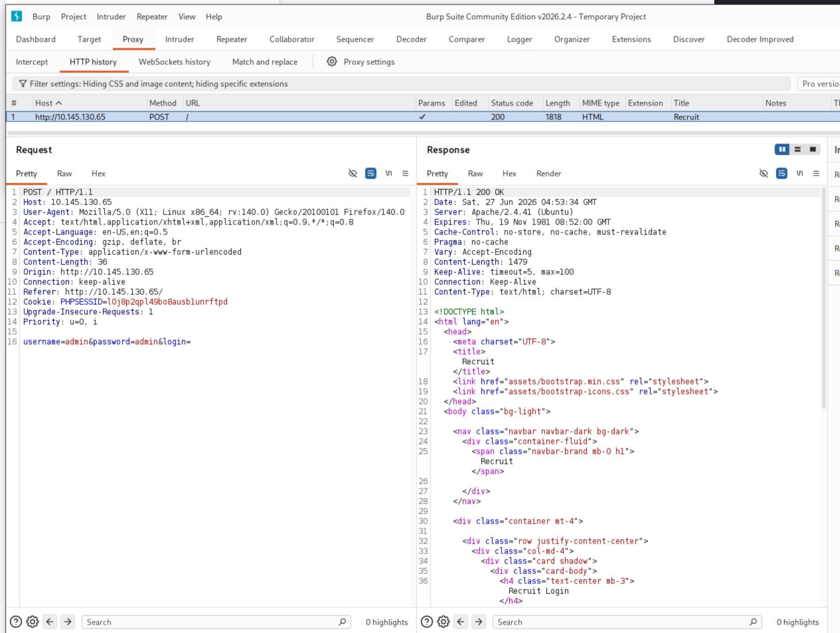Select side-by-side layout view icon
This screenshot has width=840, height=633.
[x=782, y=150]
